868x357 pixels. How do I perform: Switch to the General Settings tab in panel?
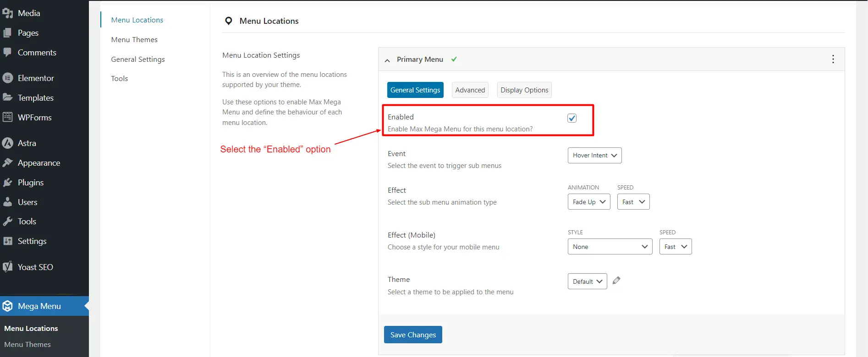[415, 90]
